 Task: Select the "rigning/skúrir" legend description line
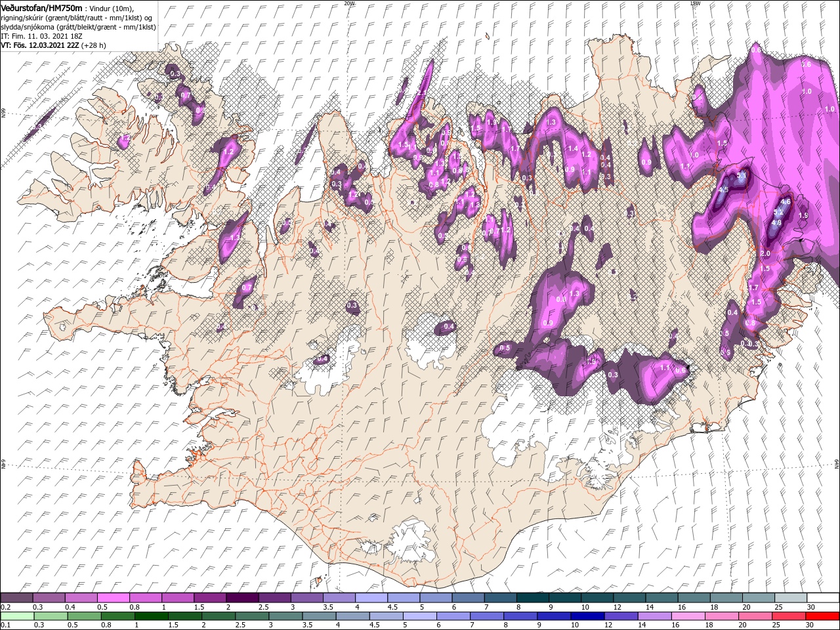click(77, 18)
